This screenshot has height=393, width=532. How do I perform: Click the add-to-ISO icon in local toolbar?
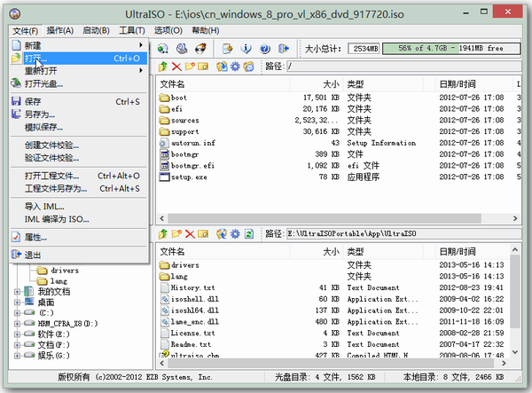click(x=222, y=234)
